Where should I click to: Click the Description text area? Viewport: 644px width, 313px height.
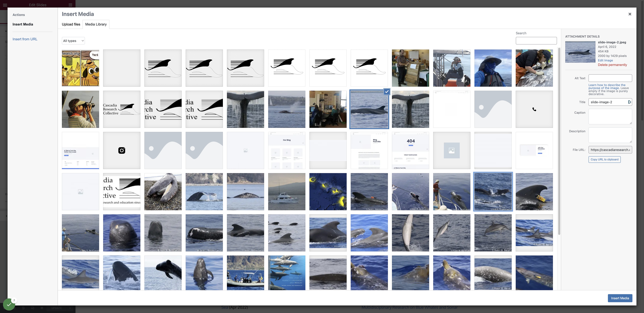pos(610,135)
